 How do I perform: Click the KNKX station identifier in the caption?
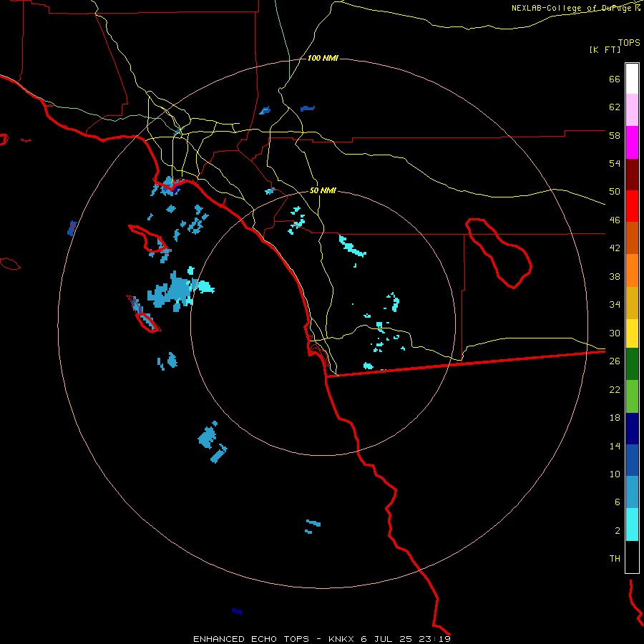pyautogui.click(x=342, y=639)
